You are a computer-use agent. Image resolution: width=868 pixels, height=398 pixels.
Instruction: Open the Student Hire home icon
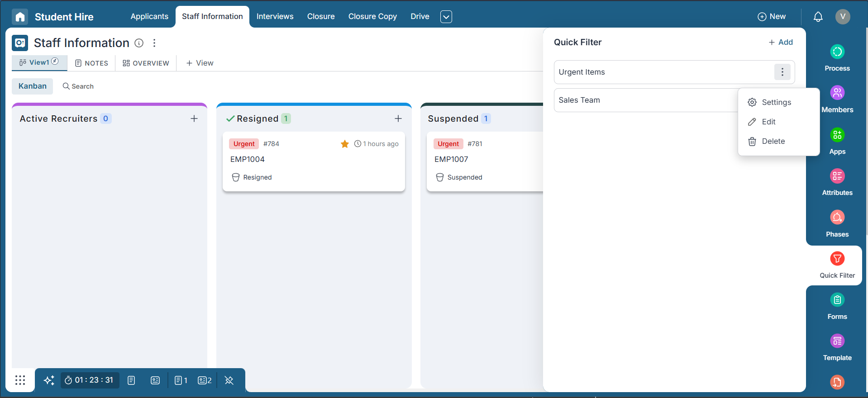[20, 17]
